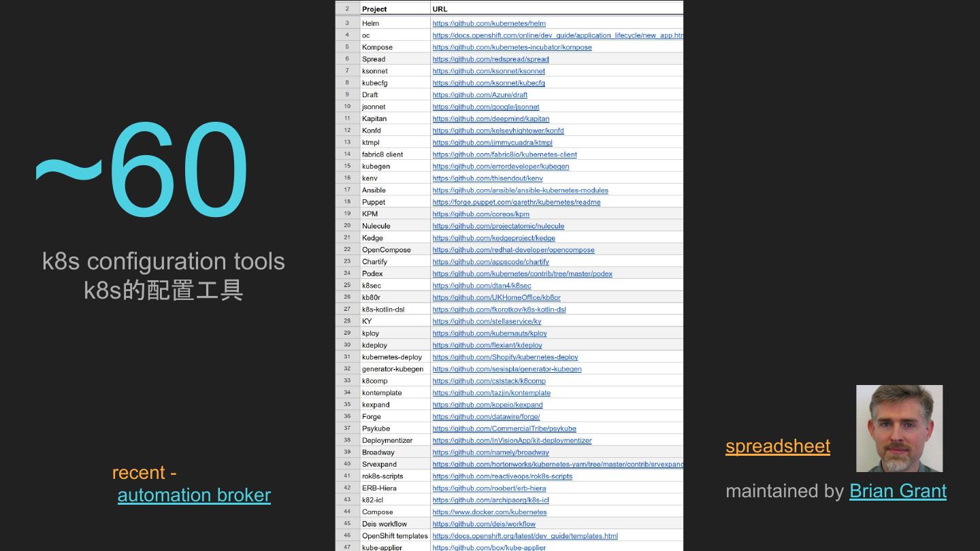980x551 pixels.
Task: Select the URL column header cell
Action: click(x=557, y=9)
